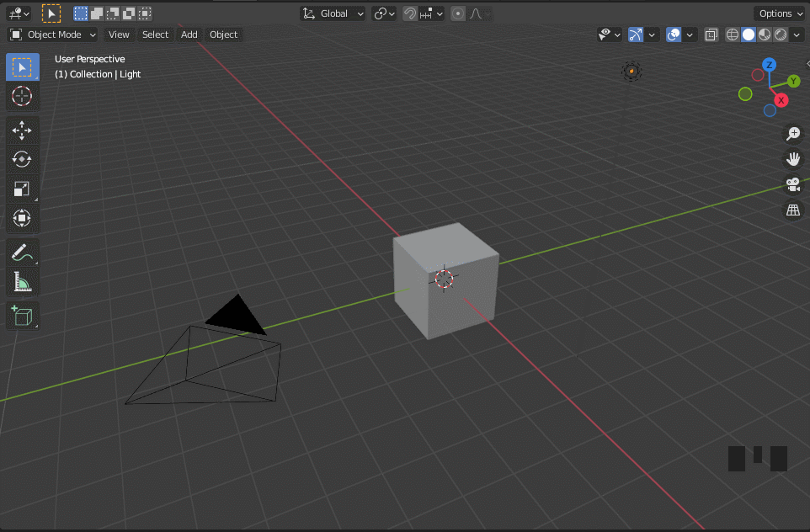Open object visibility and selectability dropdown
The width and height of the screenshot is (810, 532).
tap(609, 35)
